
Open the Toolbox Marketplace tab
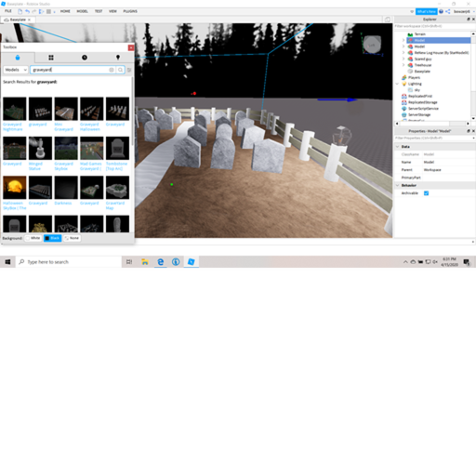18,58
